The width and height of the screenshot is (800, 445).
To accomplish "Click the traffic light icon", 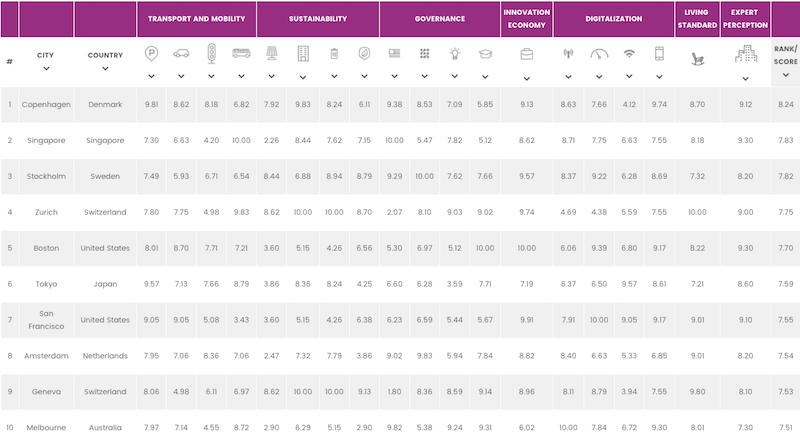I will [211, 55].
